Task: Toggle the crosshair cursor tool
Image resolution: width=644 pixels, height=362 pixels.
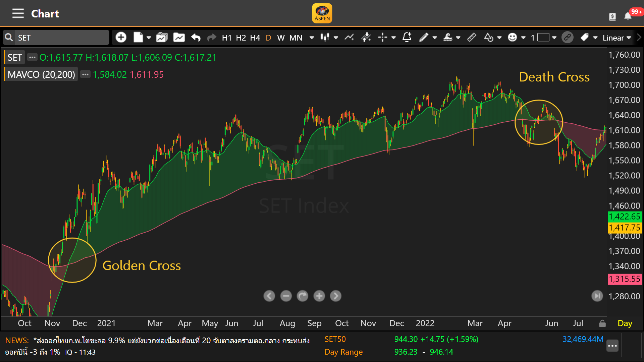Action: coord(382,38)
